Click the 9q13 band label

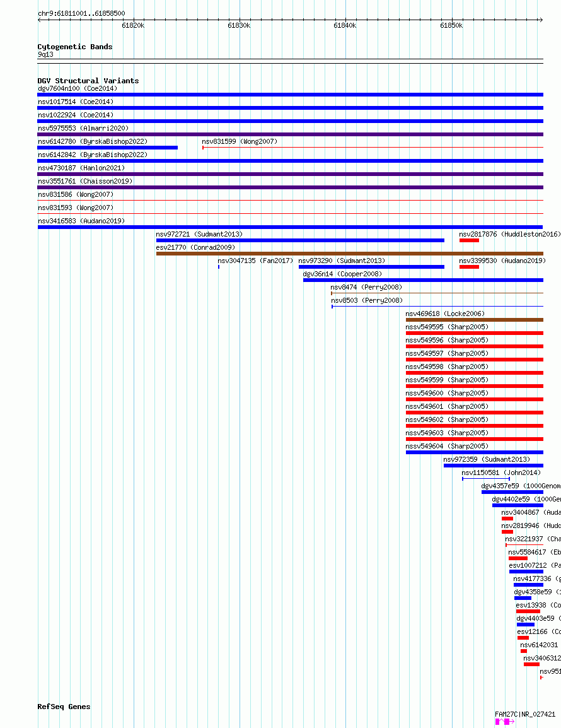(45, 54)
